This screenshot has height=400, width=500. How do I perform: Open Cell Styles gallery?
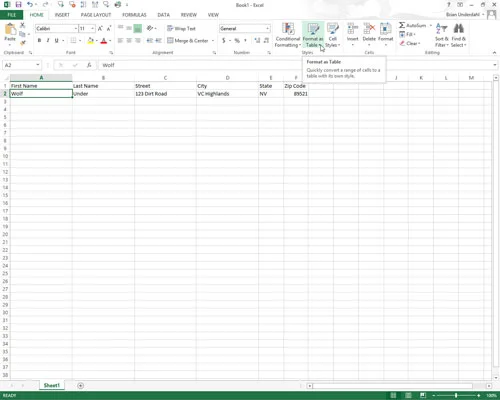click(x=332, y=35)
